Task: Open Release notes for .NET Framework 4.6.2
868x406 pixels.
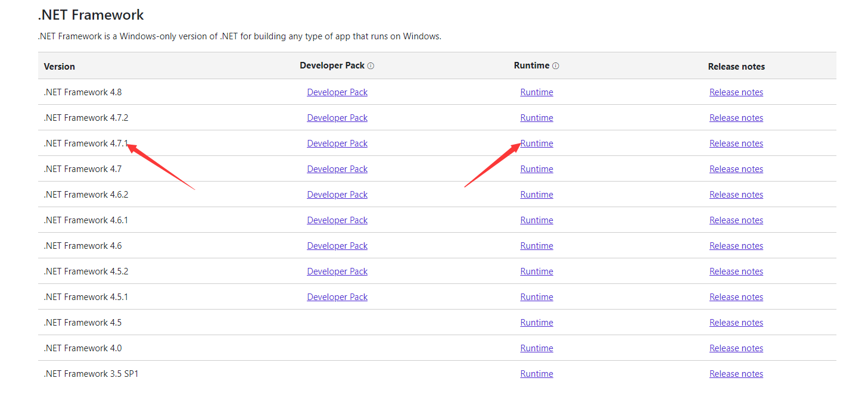Action: [736, 195]
